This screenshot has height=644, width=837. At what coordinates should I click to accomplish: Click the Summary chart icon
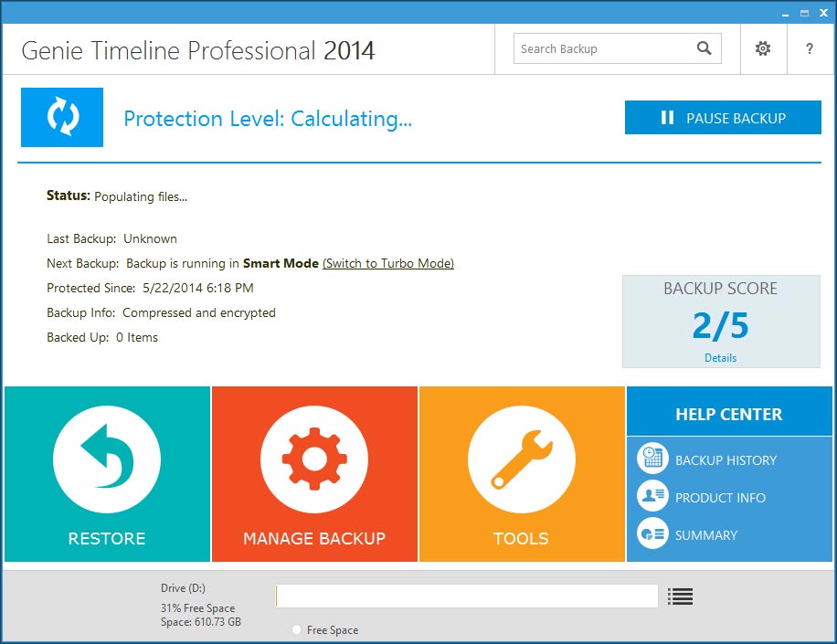652,533
